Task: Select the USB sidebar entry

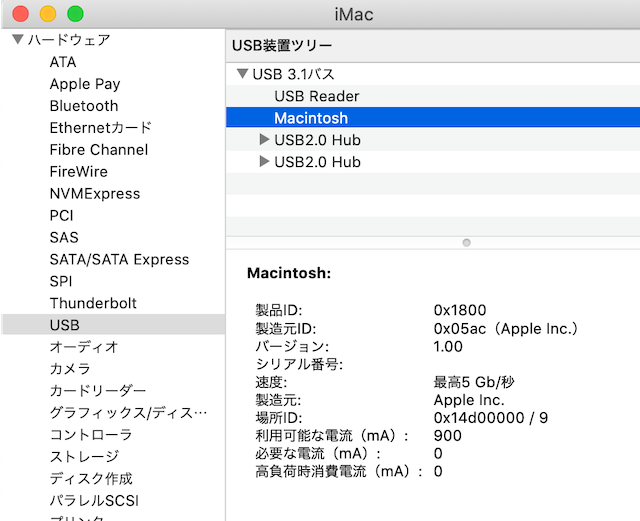Action: point(113,325)
